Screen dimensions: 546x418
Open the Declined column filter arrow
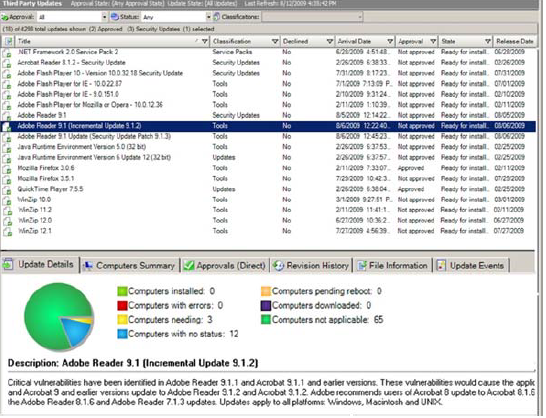click(x=330, y=41)
